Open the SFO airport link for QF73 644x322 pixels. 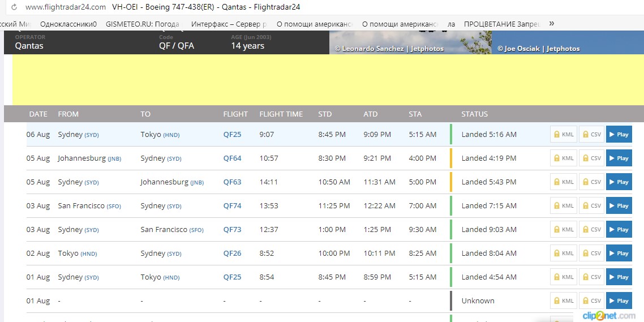pyautogui.click(x=196, y=230)
